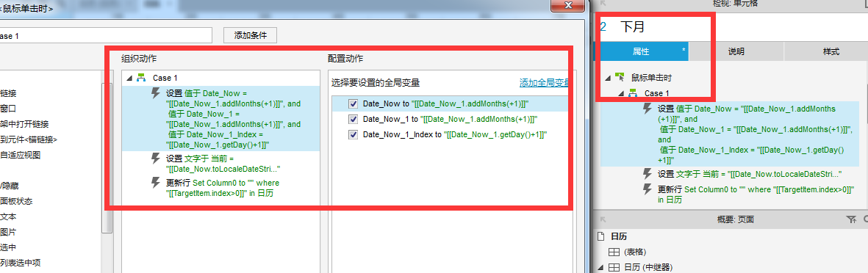Screen dimensions: 868x273
Task: Select the 日历 page in the outline
Action: point(618,236)
